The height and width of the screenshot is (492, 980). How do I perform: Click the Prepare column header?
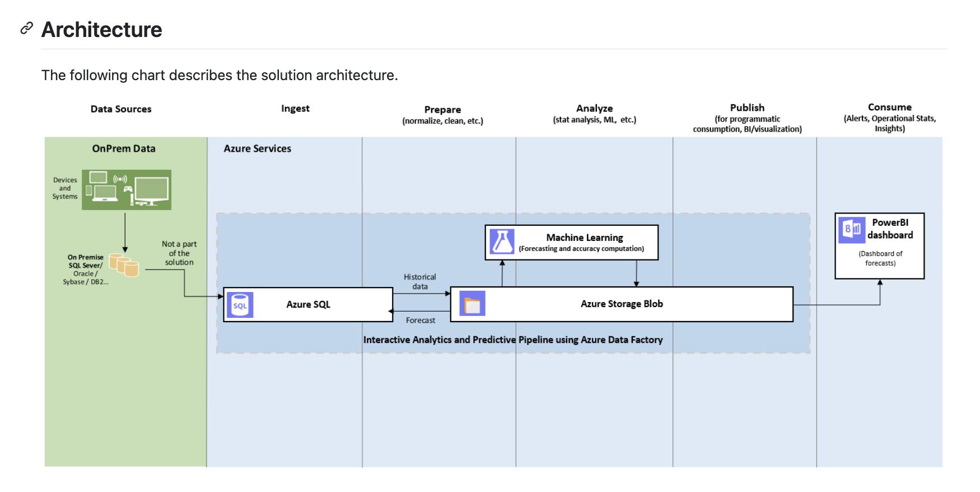[x=442, y=110]
